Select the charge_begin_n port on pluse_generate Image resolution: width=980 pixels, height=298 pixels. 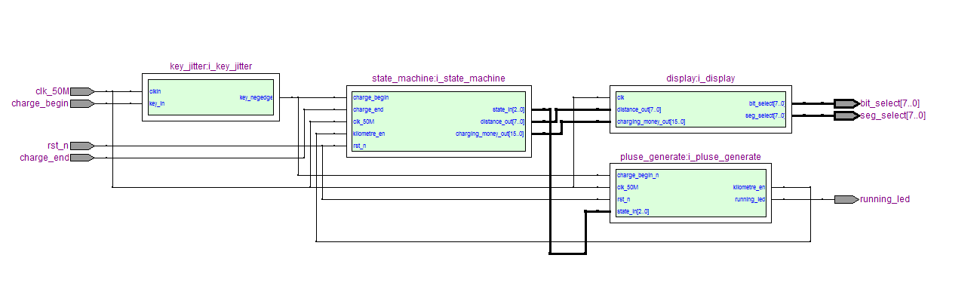(x=637, y=175)
